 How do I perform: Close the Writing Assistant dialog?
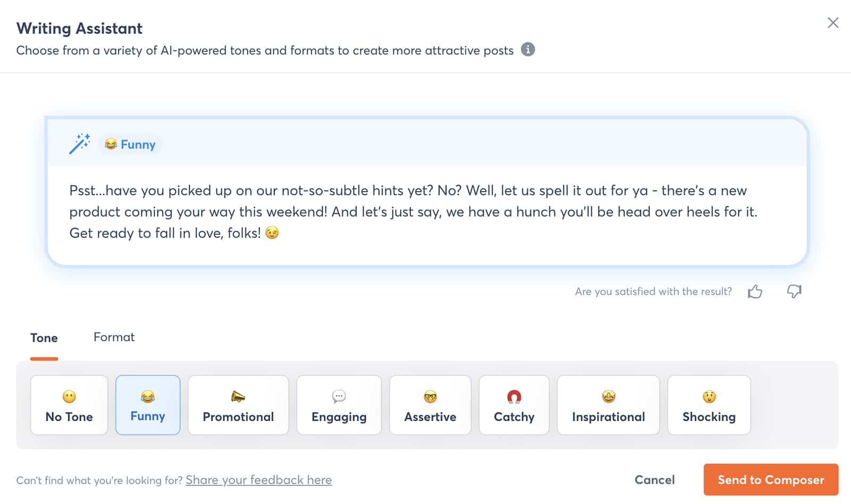point(833,23)
